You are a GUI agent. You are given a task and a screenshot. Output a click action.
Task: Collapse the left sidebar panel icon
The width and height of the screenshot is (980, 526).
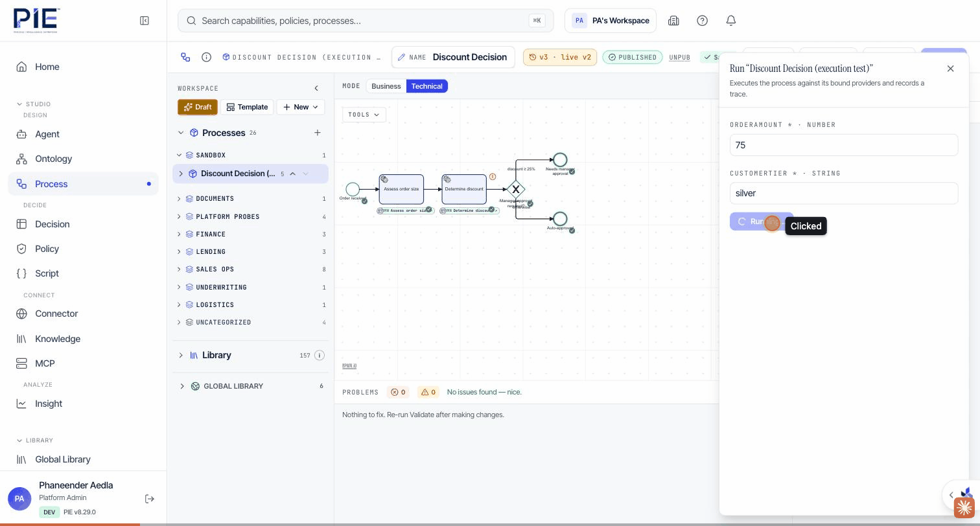(145, 21)
